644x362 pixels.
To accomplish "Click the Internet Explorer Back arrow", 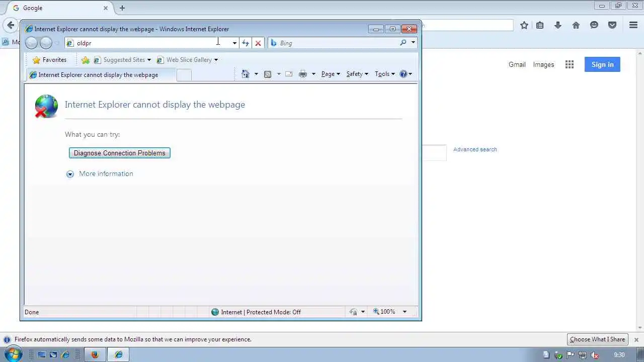I will pos(31,43).
